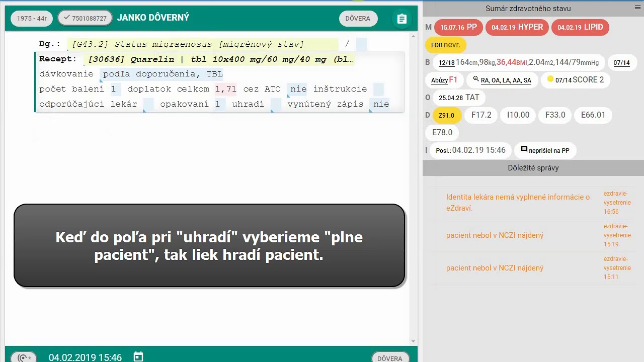Click the FOB nevr. yellow chip
This screenshot has height=362, width=644.
[x=446, y=45]
